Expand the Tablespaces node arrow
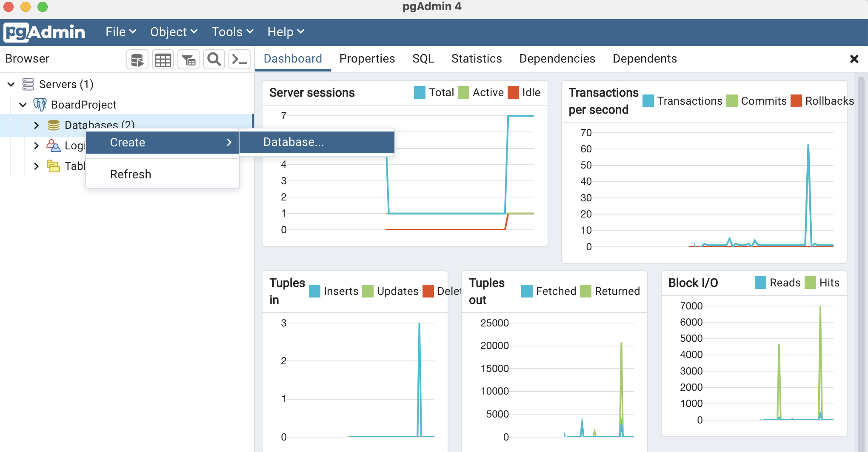The image size is (868, 452). tap(36, 166)
